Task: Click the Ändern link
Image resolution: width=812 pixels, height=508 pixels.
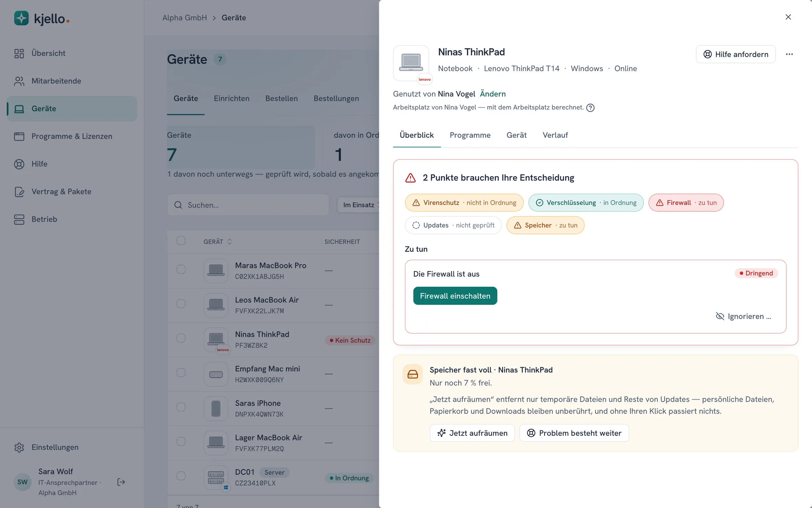Action: point(493,94)
